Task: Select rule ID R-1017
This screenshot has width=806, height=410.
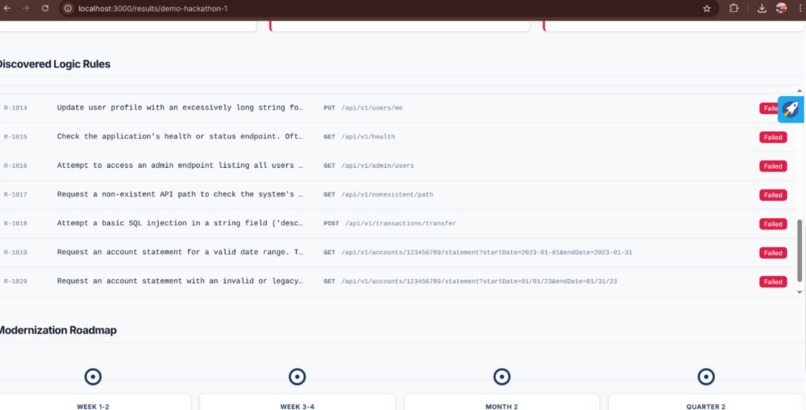Action: click(15, 194)
